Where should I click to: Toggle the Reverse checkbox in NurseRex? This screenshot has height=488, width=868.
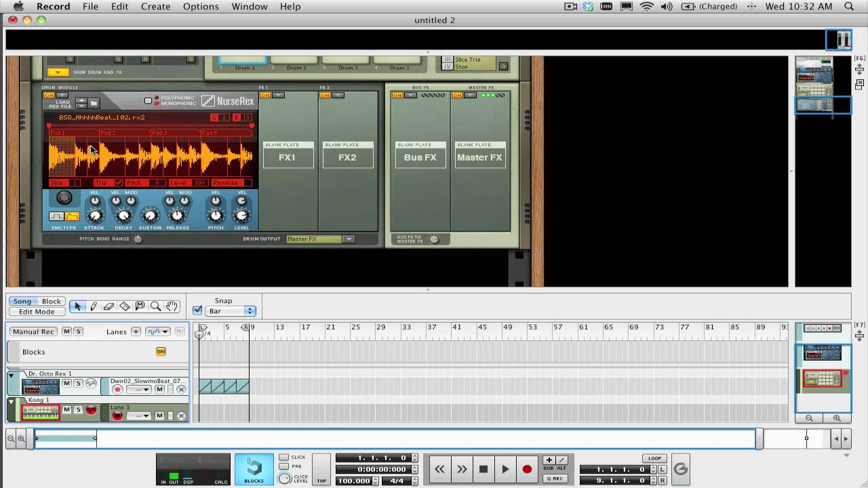[x=248, y=183]
